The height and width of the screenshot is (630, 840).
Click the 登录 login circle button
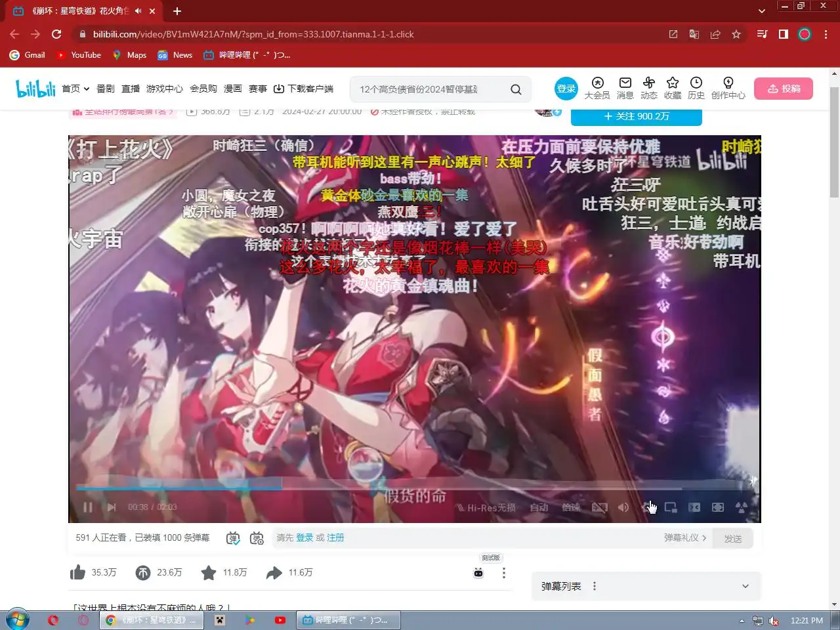pyautogui.click(x=566, y=89)
